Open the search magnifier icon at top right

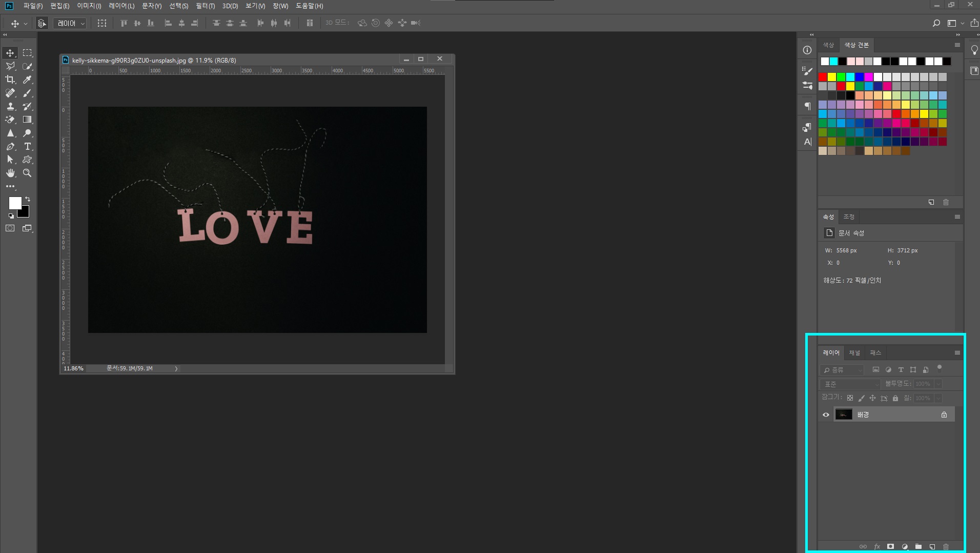point(936,23)
